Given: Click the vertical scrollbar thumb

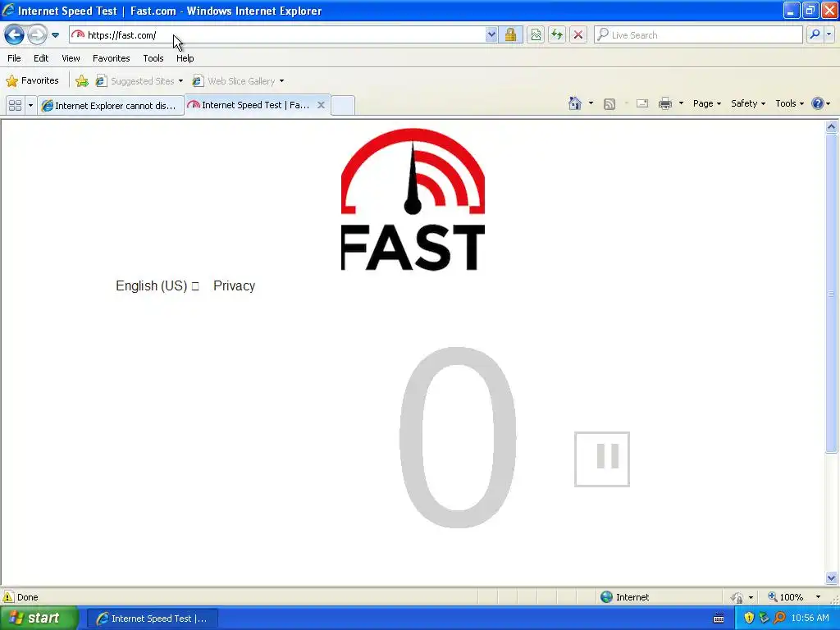Looking at the screenshot, I should point(832,294).
